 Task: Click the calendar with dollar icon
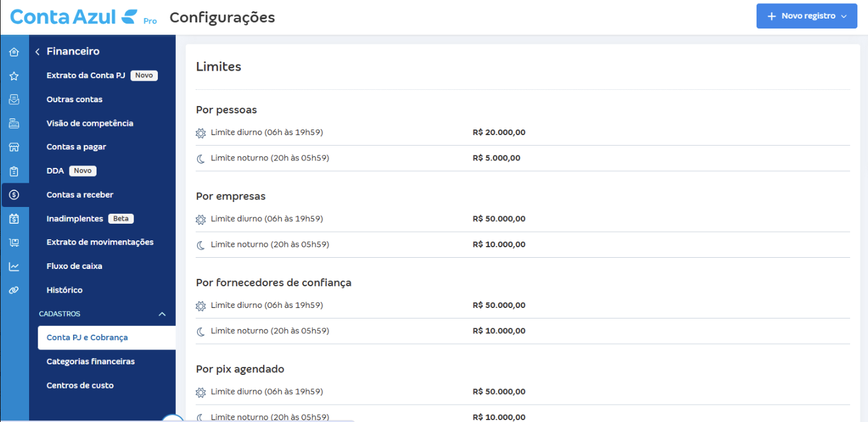14,219
